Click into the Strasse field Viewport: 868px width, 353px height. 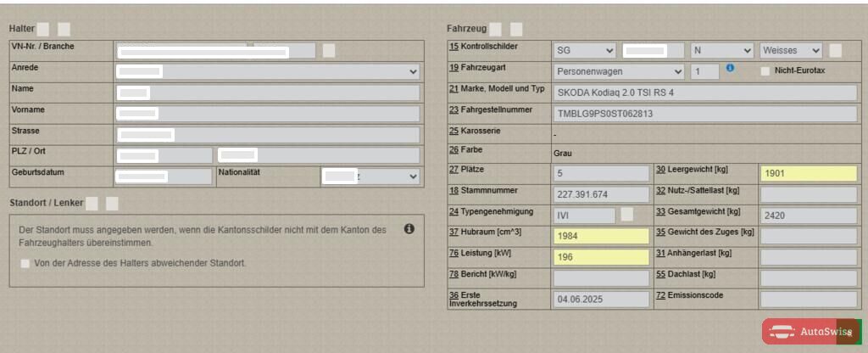268,135
